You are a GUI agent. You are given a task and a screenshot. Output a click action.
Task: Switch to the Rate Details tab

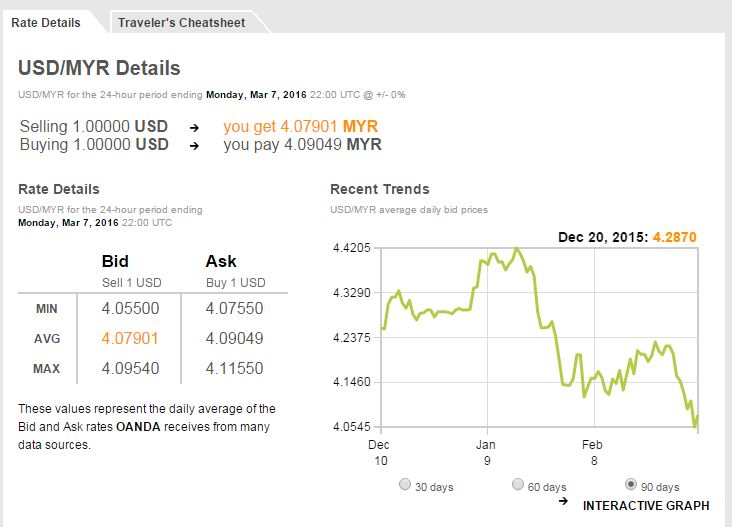coord(46,22)
